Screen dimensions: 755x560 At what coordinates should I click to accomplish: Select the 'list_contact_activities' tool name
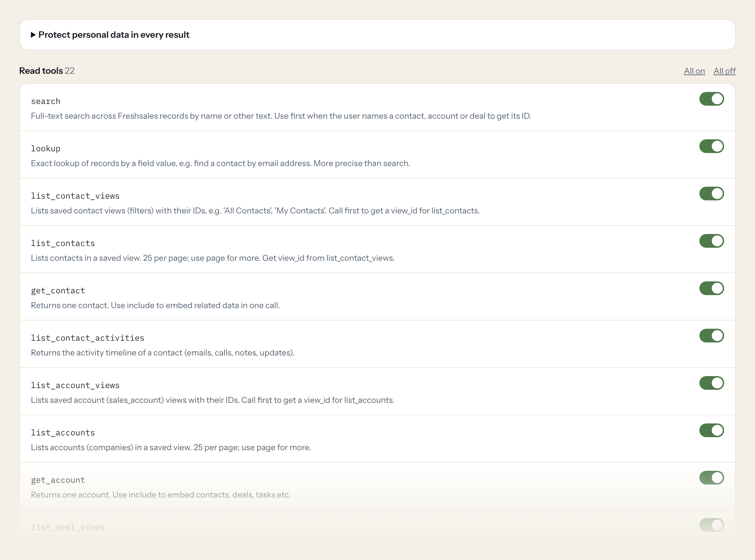[88, 338]
